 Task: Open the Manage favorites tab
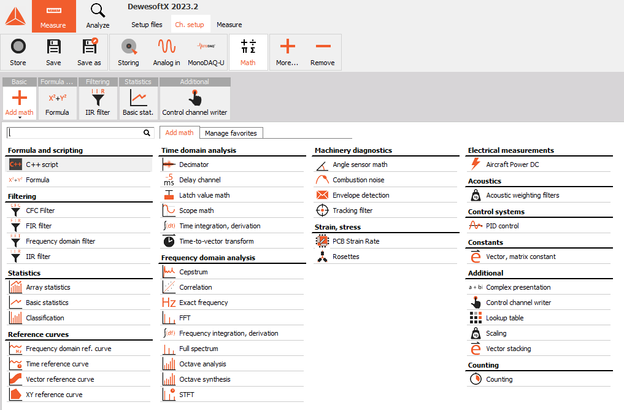(231, 133)
